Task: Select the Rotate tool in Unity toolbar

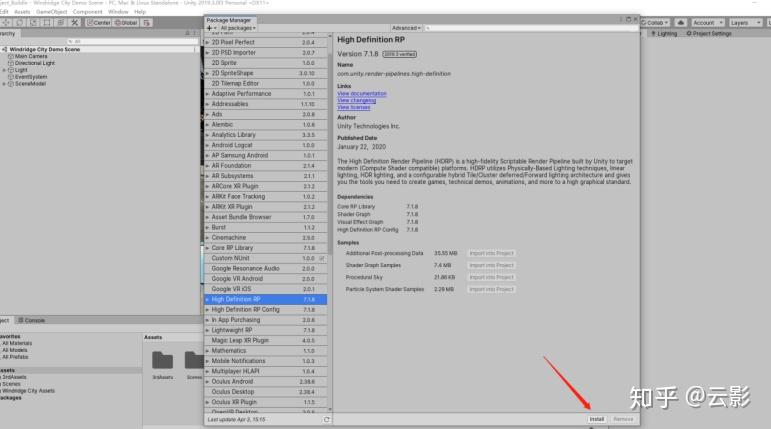Action: 20,23
